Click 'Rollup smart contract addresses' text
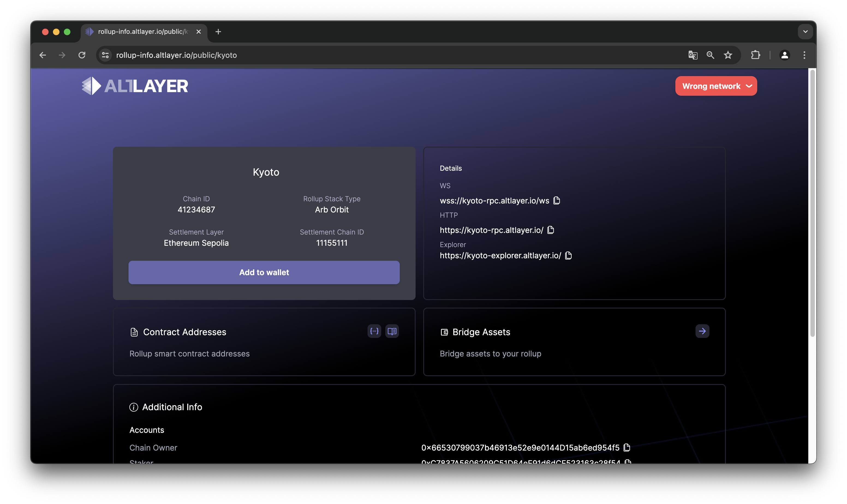Viewport: 847px width, 504px height. point(189,353)
